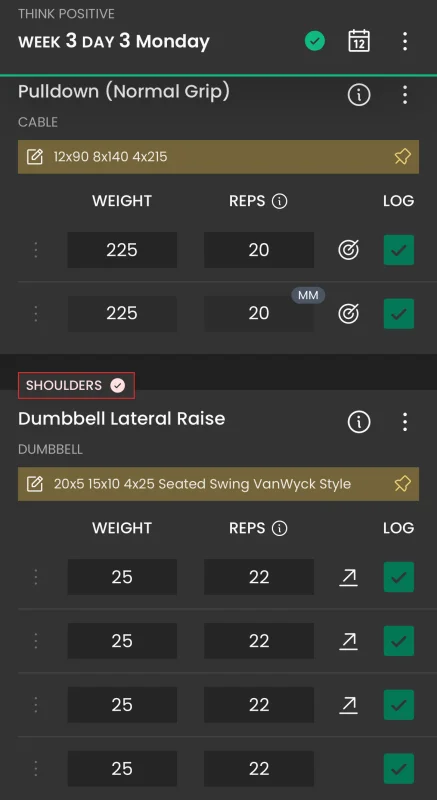Show info for Dumbbell Lateral Raise
Viewport: 437px width, 800px height.
click(359, 422)
